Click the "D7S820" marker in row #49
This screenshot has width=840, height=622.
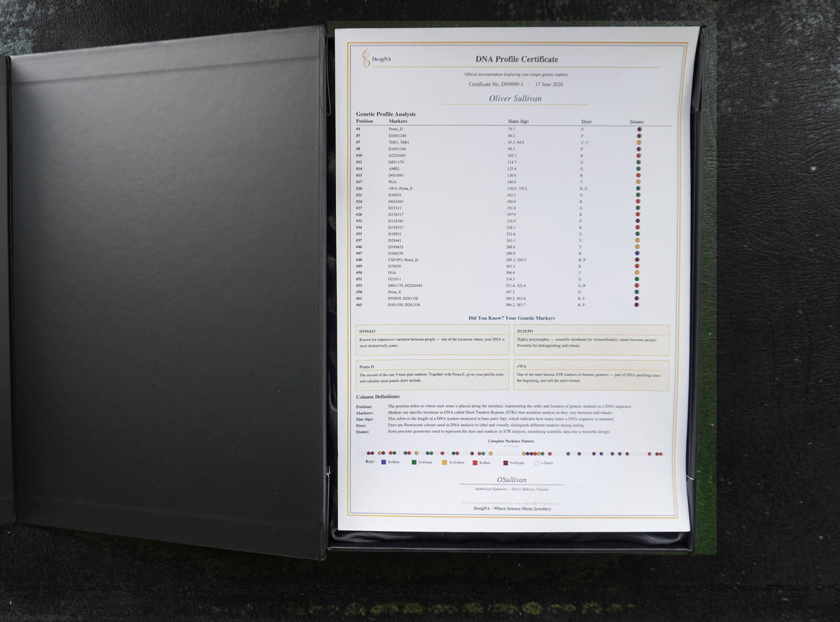click(x=395, y=266)
